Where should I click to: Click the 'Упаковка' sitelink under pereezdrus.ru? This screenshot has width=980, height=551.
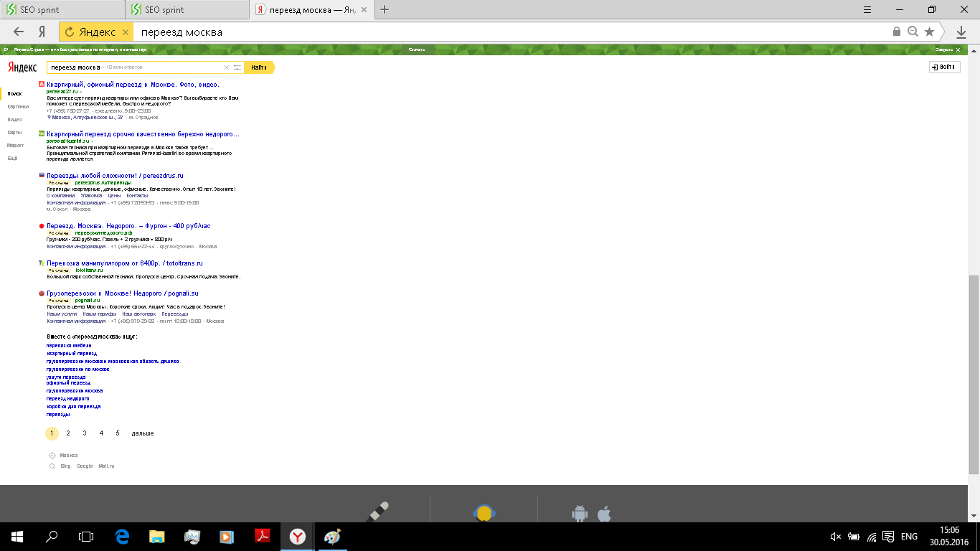(91, 196)
